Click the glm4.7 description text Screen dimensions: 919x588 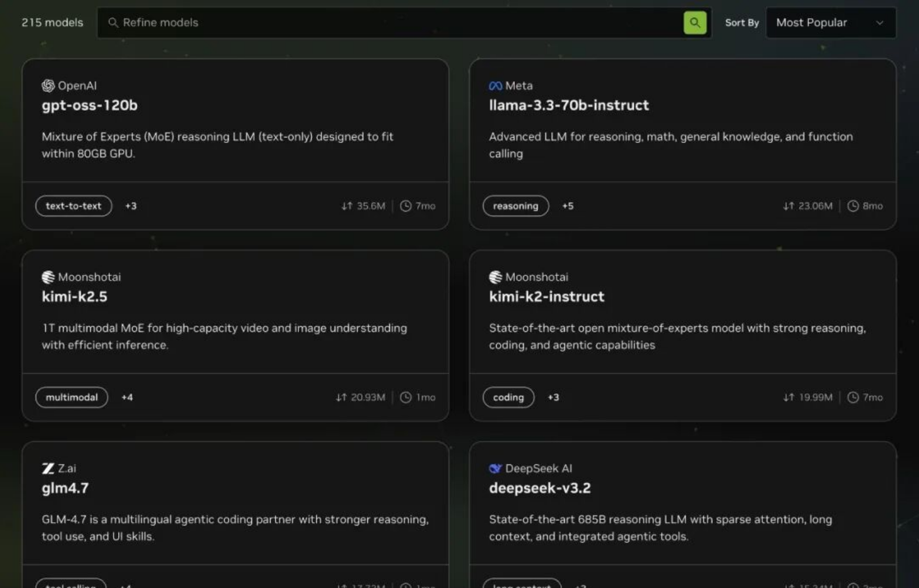click(235, 528)
